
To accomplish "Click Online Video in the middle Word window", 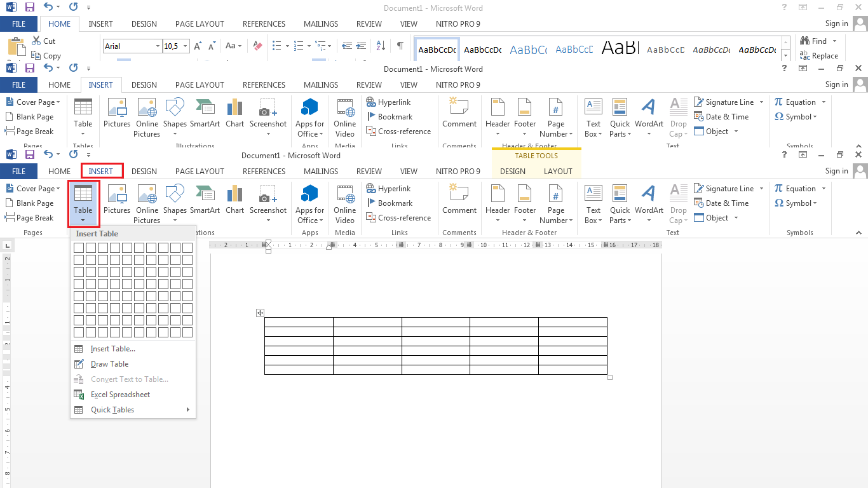I will coord(345,118).
